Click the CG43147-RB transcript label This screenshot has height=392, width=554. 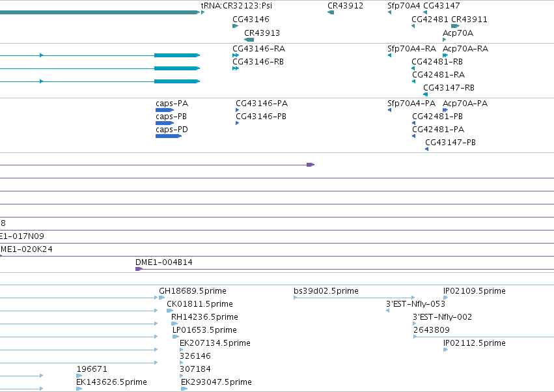tap(449, 88)
